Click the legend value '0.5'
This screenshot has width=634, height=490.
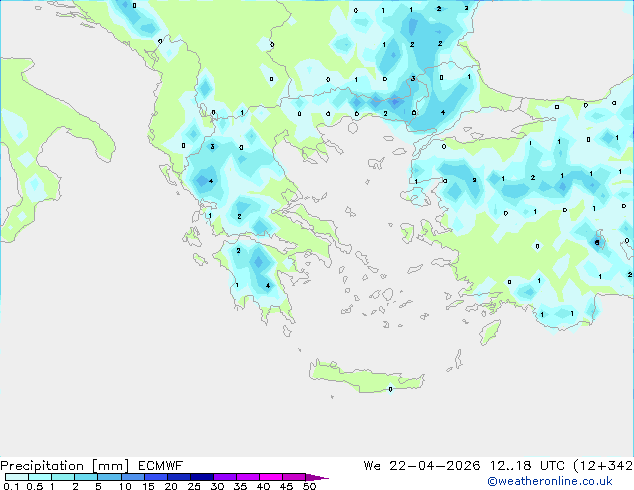point(35,486)
